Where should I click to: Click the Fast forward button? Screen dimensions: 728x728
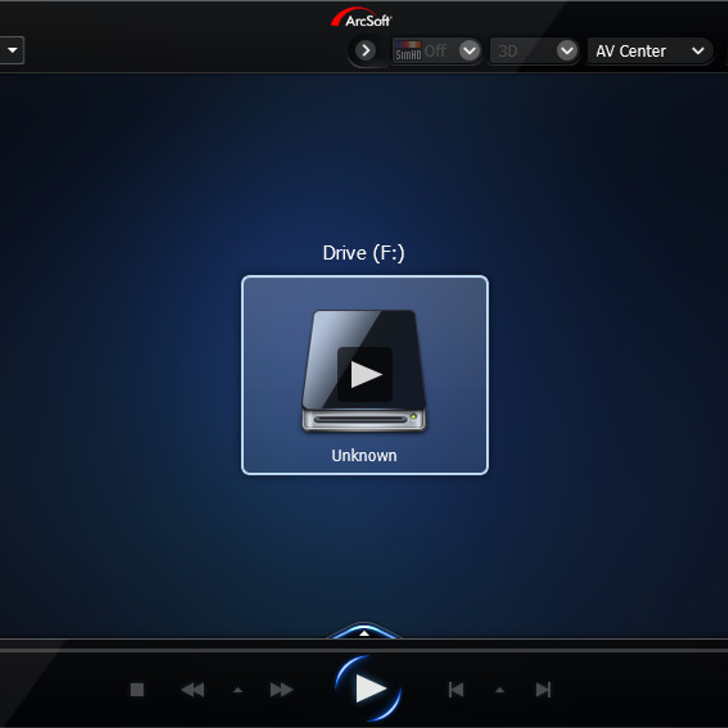(x=281, y=690)
